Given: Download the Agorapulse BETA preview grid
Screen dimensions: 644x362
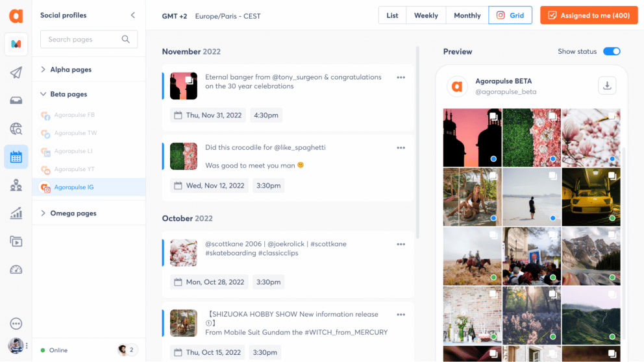Looking at the screenshot, I should 607,86.
